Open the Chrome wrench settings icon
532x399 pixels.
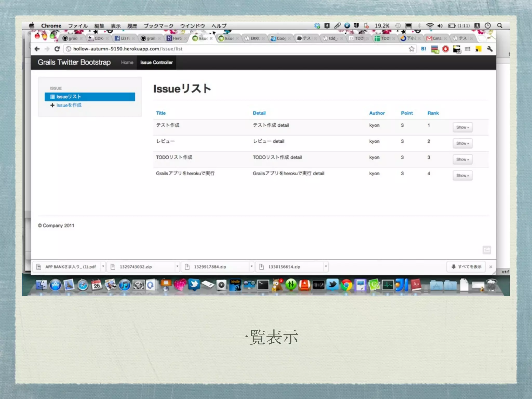pyautogui.click(x=490, y=49)
